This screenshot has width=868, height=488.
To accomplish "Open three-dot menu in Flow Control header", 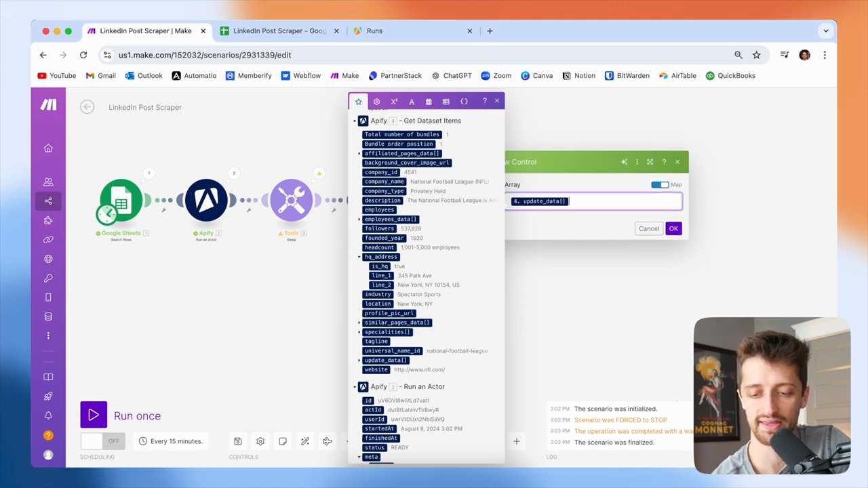I will click(637, 162).
